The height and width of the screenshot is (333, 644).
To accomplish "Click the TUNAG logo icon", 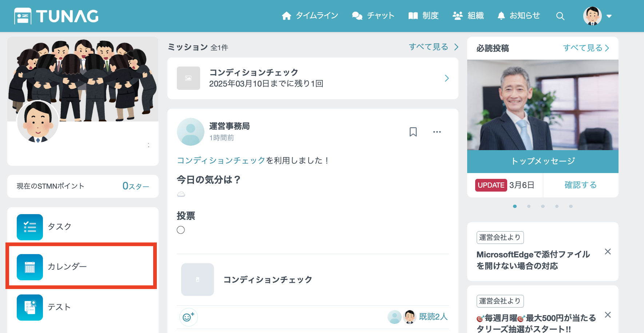I will (x=23, y=16).
